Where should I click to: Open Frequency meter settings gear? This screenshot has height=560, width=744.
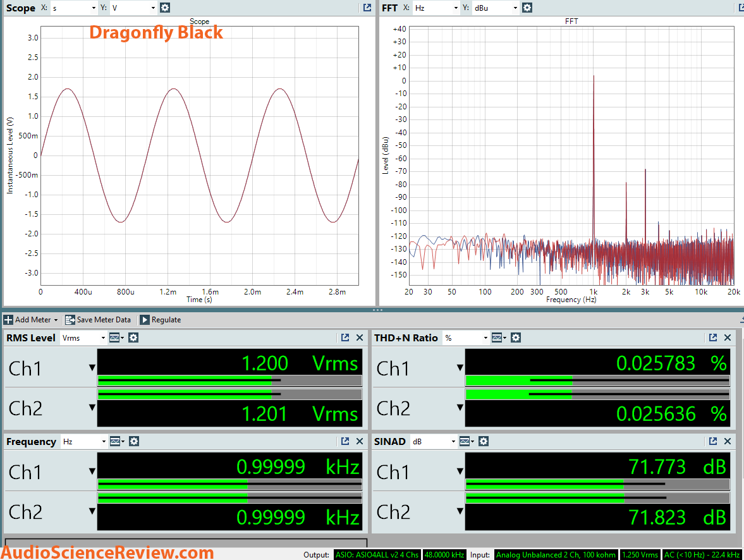[134, 441]
